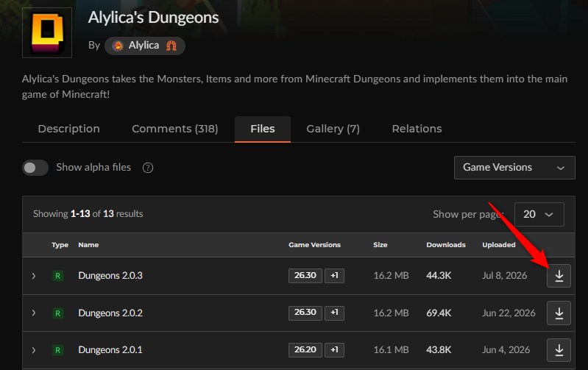Open the Show per page 20 dropdown
The width and height of the screenshot is (588, 370).
click(x=539, y=214)
